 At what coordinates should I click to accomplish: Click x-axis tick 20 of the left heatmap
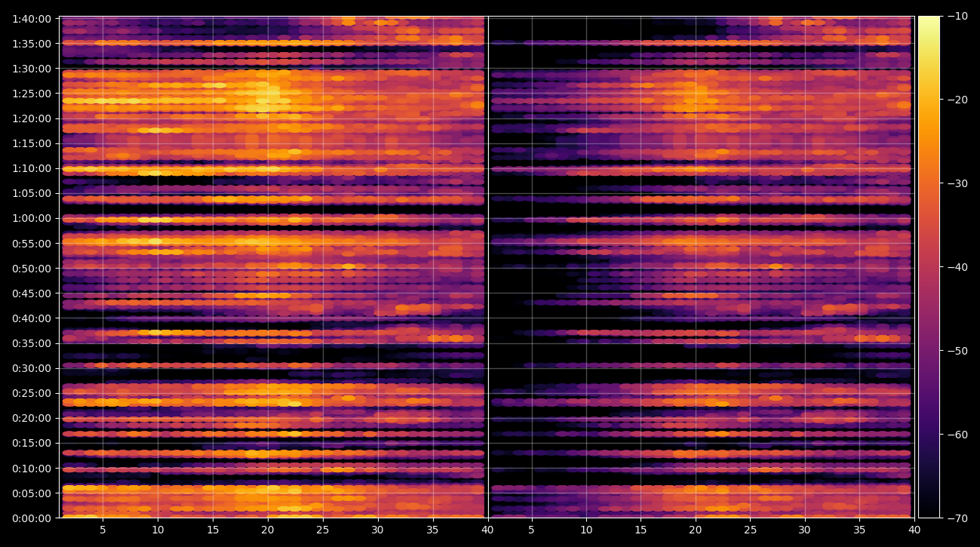(x=268, y=530)
